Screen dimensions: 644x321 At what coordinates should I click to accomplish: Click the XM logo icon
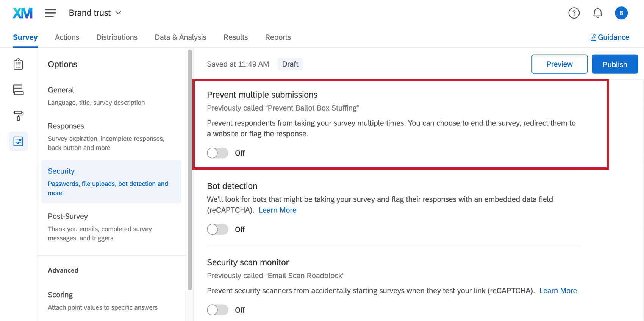point(22,13)
